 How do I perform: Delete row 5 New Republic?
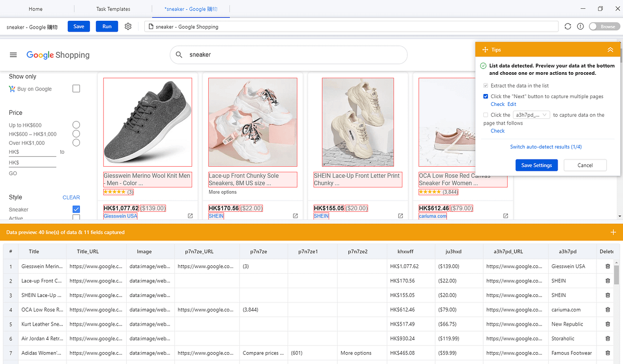pyautogui.click(x=607, y=324)
